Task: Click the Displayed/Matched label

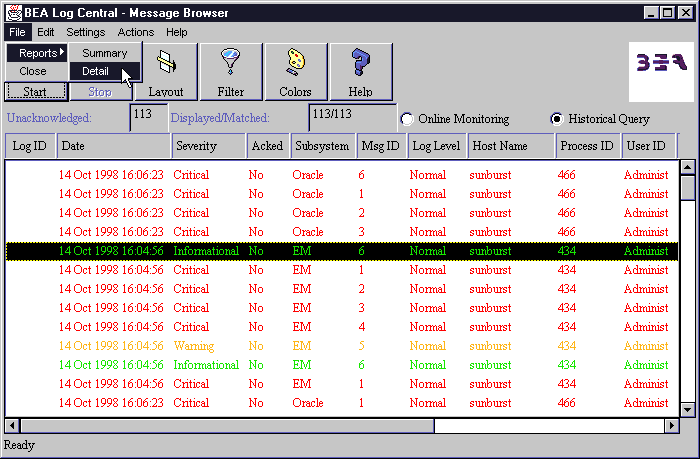Action: tap(220, 118)
